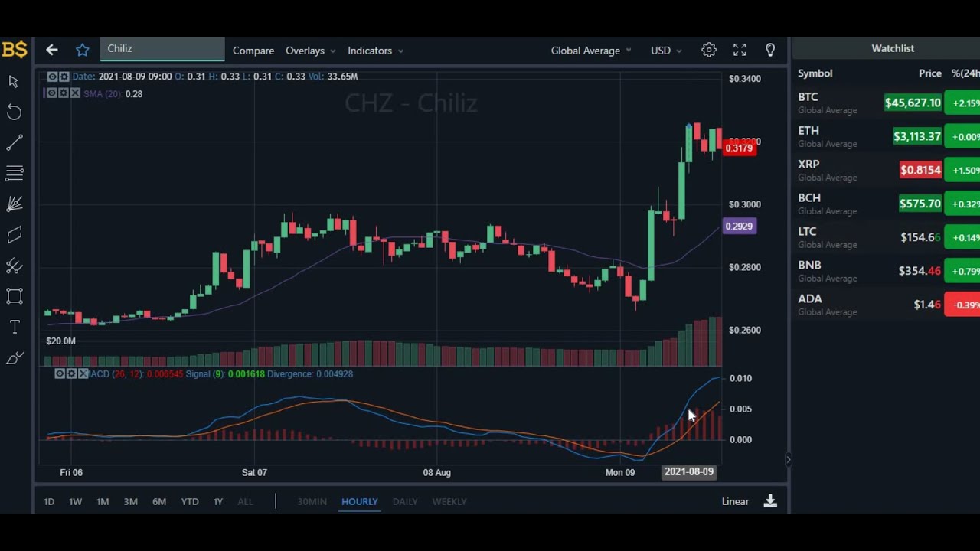Open price series settings gear
This screenshot has width=980, height=551.
pyautogui.click(x=64, y=77)
